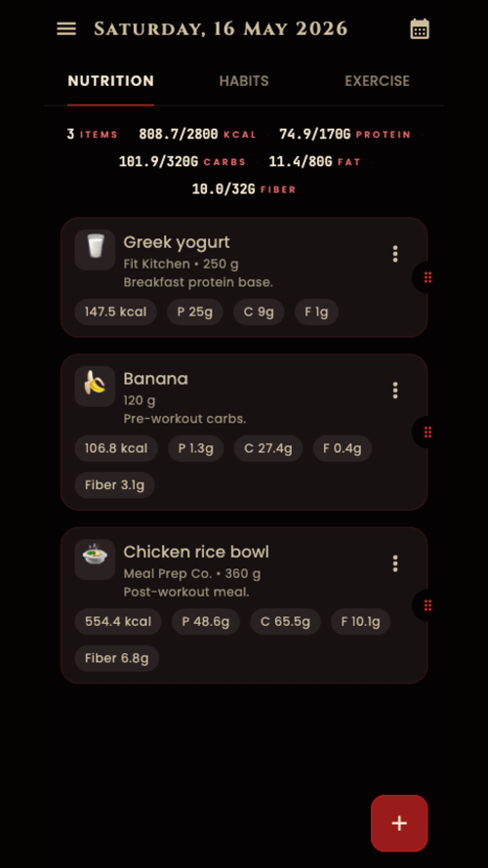Tap the red add item button

(399, 823)
